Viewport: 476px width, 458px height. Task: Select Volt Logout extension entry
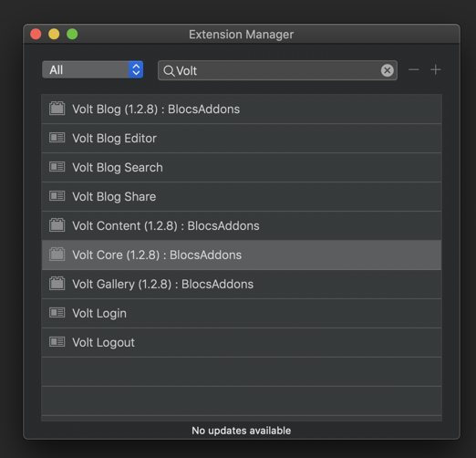[242, 342]
